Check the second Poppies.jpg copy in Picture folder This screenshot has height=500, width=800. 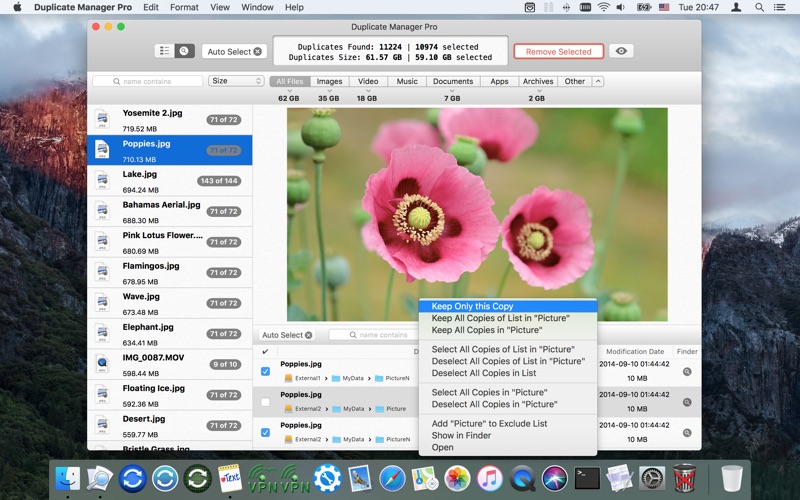pos(265,402)
